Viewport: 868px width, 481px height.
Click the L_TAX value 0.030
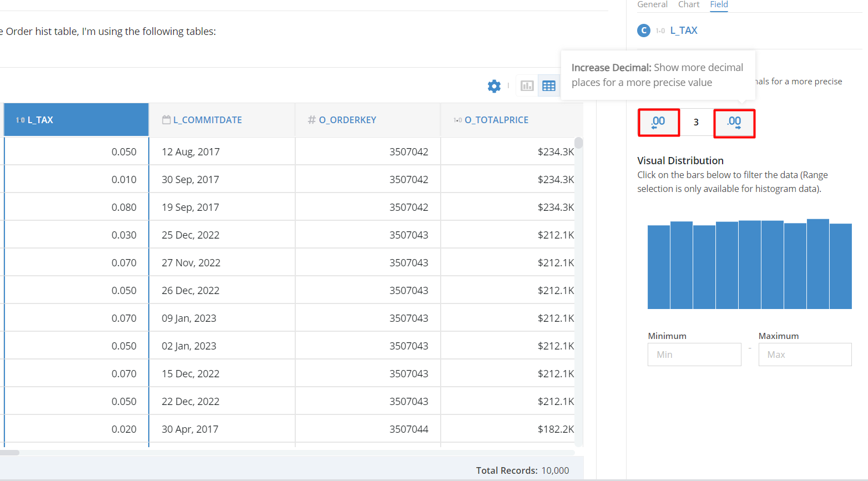pyautogui.click(x=124, y=235)
